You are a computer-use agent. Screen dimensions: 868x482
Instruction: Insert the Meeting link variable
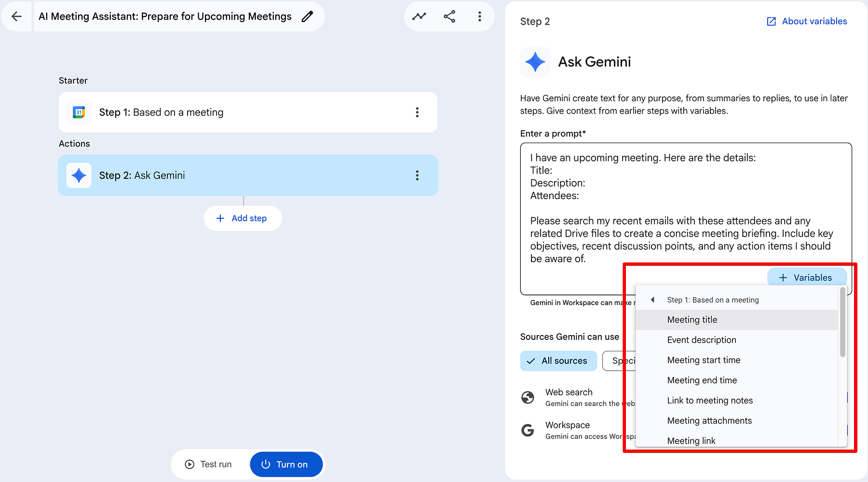point(737,440)
